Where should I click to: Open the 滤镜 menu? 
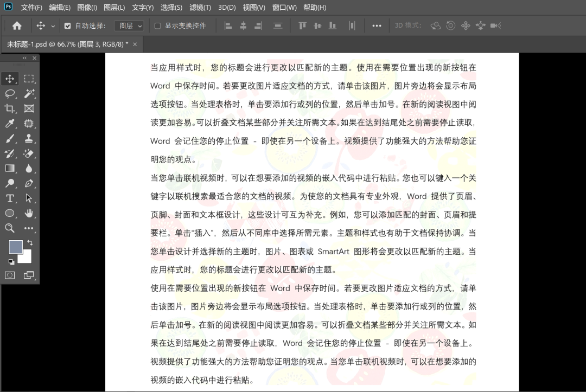(x=199, y=7)
